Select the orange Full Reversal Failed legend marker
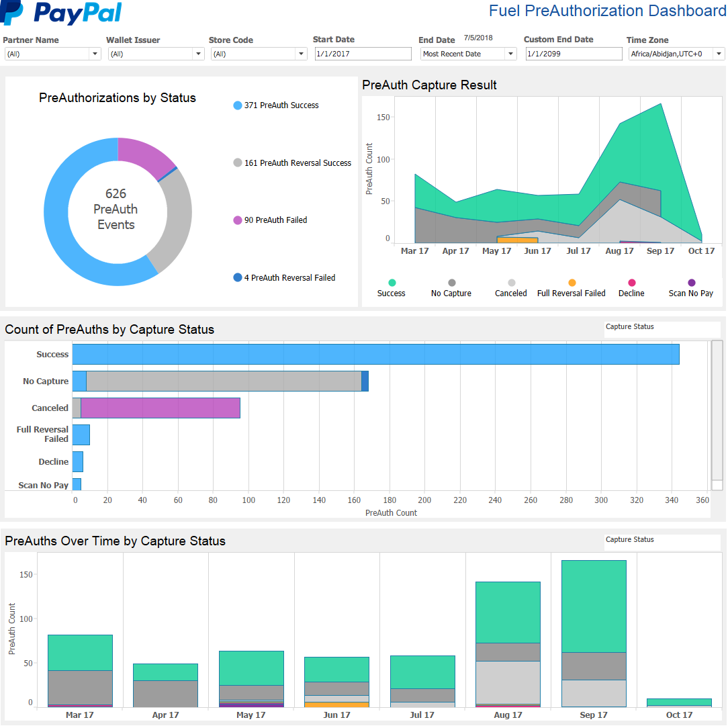 (572, 283)
